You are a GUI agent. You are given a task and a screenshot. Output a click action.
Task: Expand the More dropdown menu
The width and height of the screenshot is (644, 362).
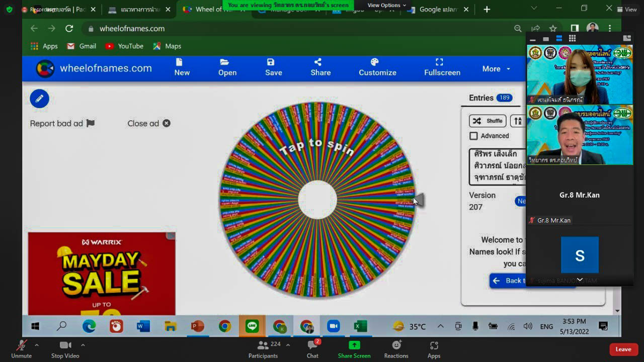pyautogui.click(x=496, y=69)
